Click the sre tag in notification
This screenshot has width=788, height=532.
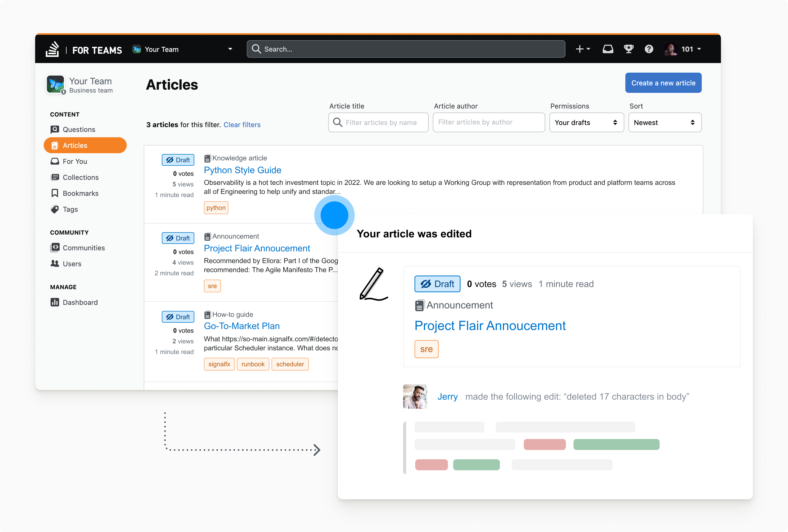426,349
